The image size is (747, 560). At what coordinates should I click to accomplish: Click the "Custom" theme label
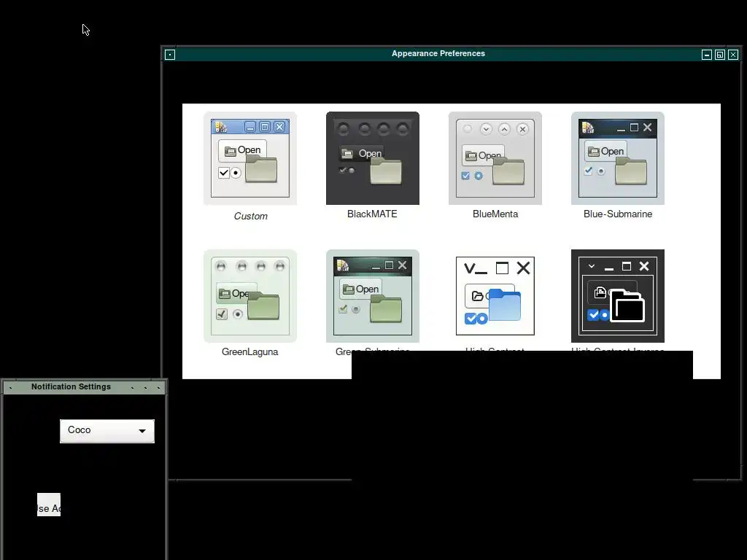coord(251,216)
